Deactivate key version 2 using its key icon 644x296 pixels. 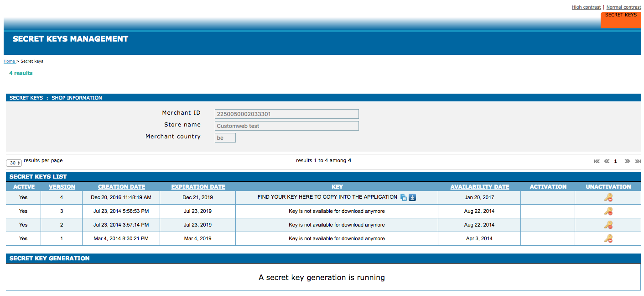(608, 225)
